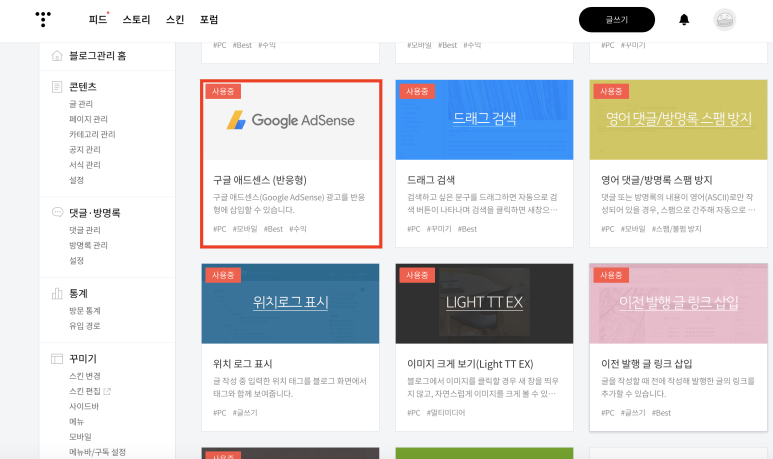773x459 pixels.
Task: Open the 스킨 menu
Action: coord(175,19)
